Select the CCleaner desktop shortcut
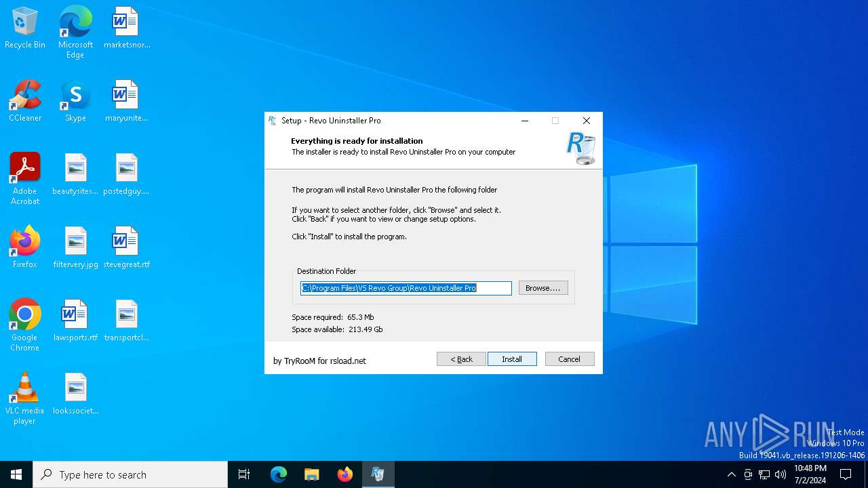 click(x=25, y=102)
